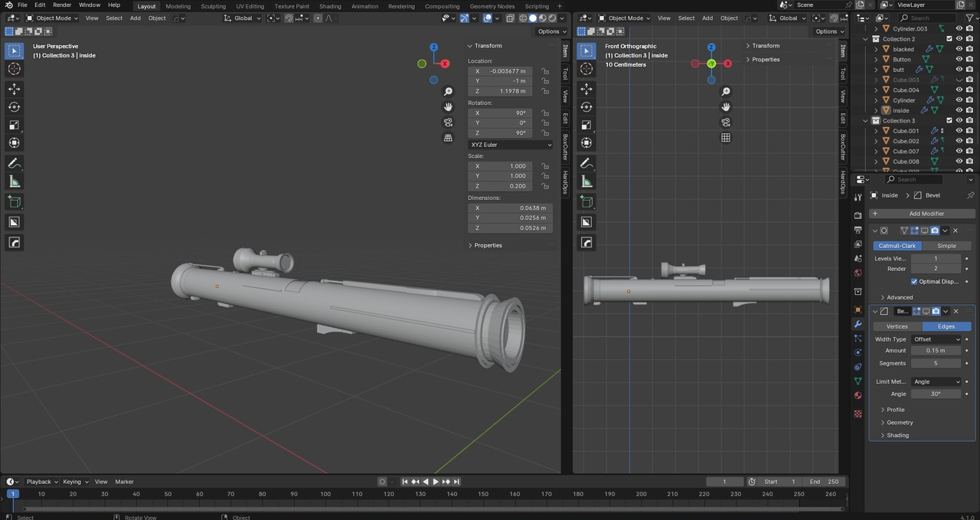Select the Simple subdivision type button
980x520 pixels.
[x=946, y=246]
